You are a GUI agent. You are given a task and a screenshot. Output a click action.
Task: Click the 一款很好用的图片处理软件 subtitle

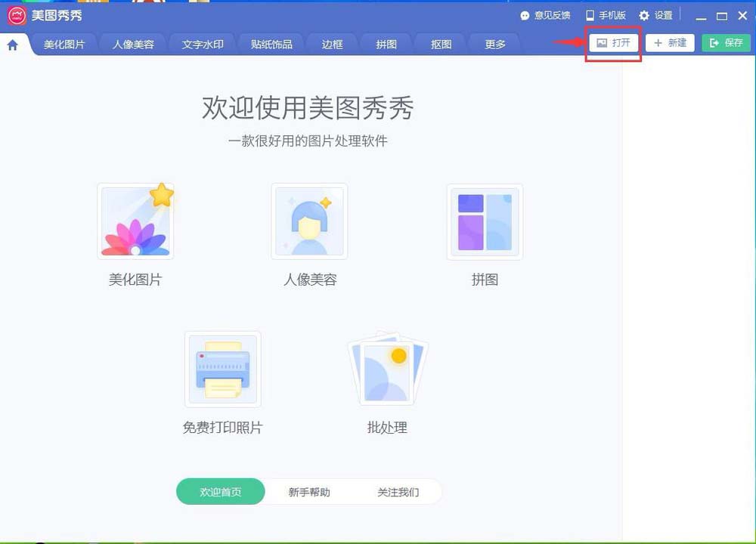coord(308,141)
